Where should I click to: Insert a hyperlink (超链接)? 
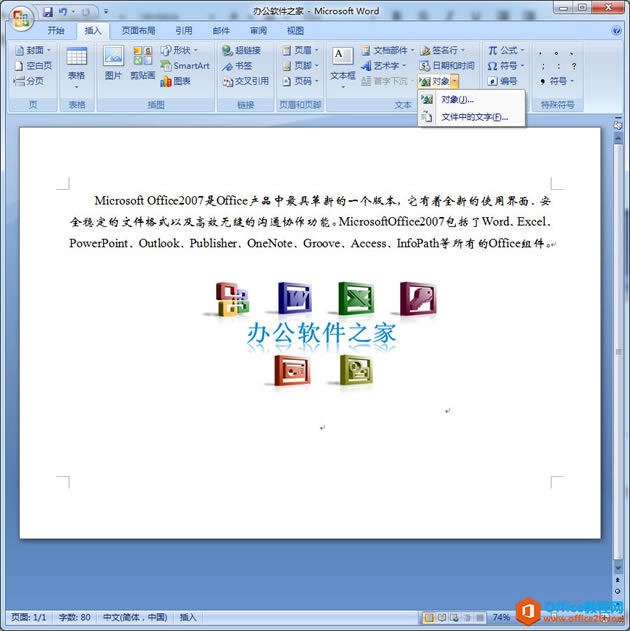click(242, 50)
